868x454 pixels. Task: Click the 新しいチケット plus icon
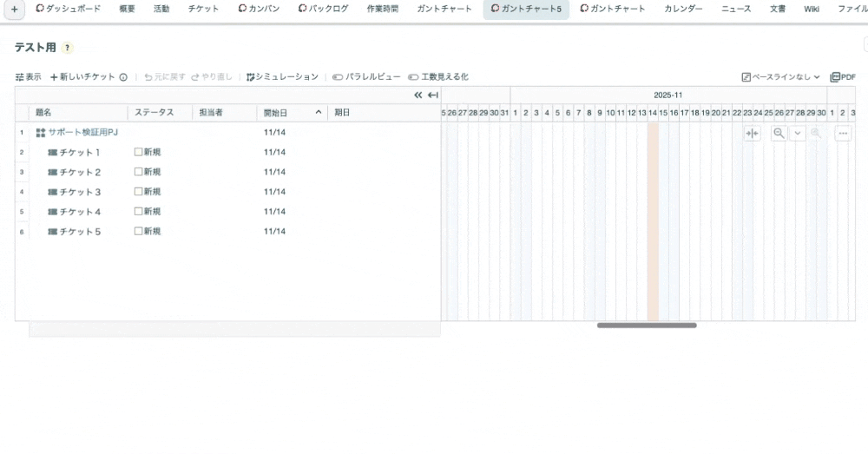pyautogui.click(x=54, y=77)
